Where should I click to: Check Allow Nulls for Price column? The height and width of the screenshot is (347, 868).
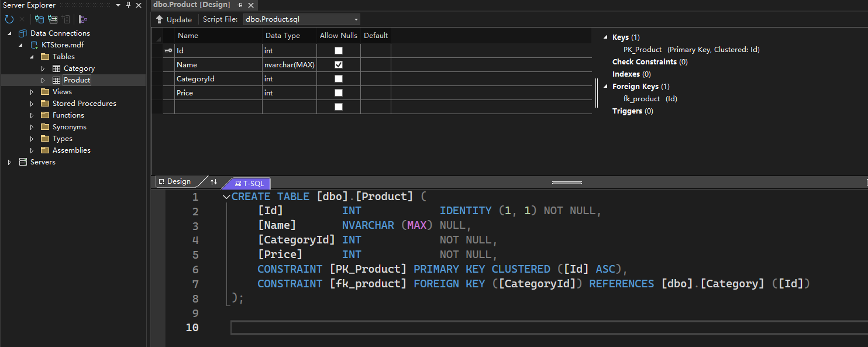pyautogui.click(x=339, y=93)
